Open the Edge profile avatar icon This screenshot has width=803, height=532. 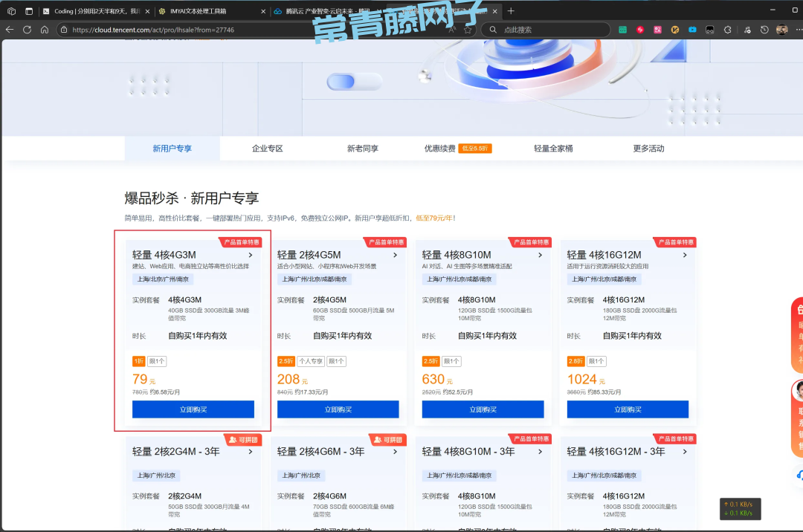781,30
